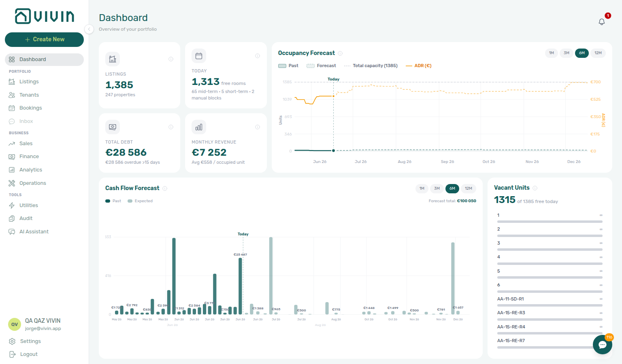The image size is (622, 364).
Task: Click the info icon on Listings card
Action: click(171, 59)
